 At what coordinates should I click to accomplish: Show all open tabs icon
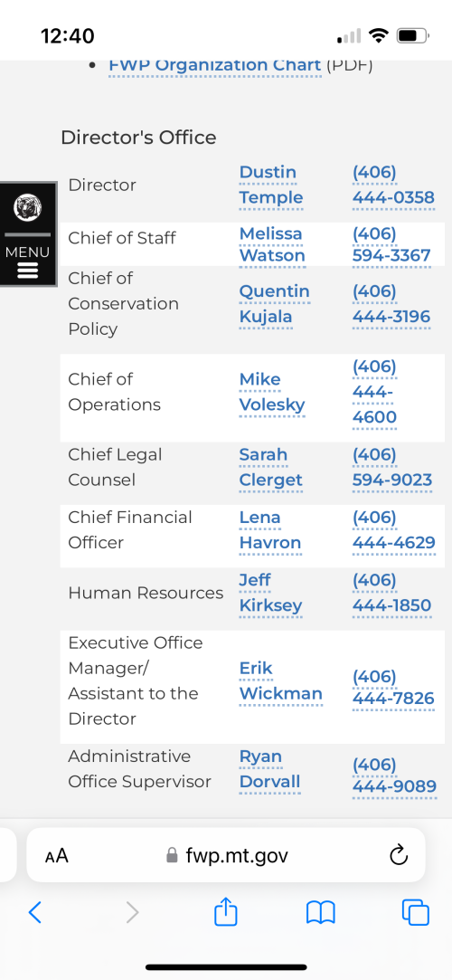[416, 912]
